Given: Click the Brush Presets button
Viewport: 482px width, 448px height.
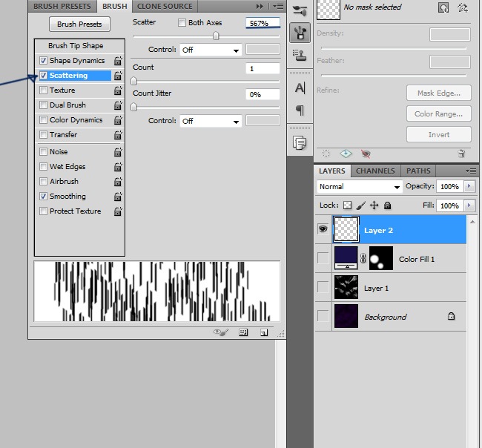Looking at the screenshot, I should [x=80, y=24].
